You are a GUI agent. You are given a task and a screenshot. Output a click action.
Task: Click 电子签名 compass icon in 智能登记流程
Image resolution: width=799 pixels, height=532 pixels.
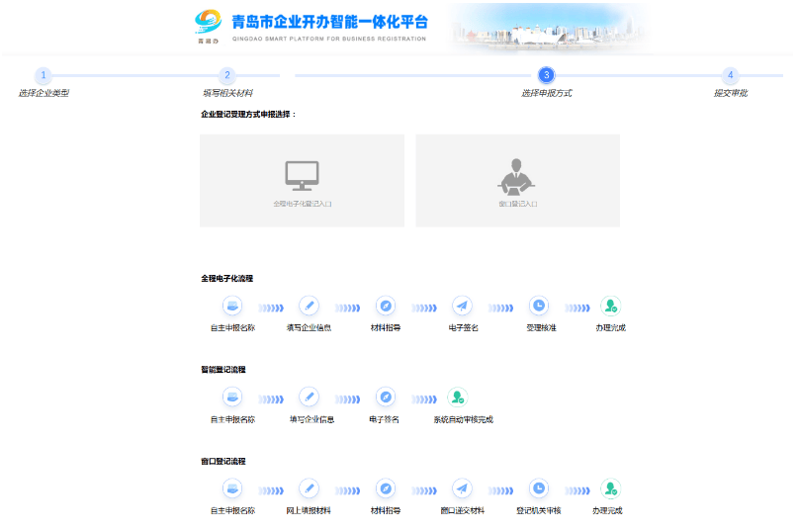point(386,398)
